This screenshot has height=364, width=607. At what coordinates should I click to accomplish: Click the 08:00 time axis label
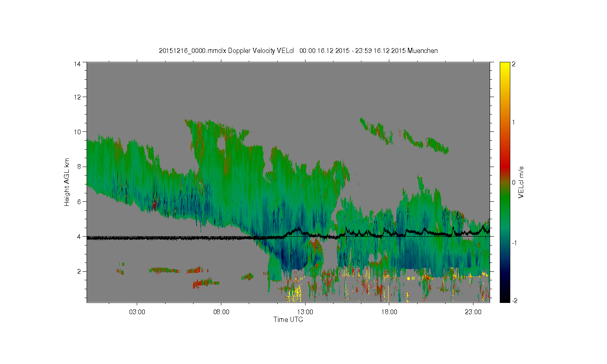(221, 312)
